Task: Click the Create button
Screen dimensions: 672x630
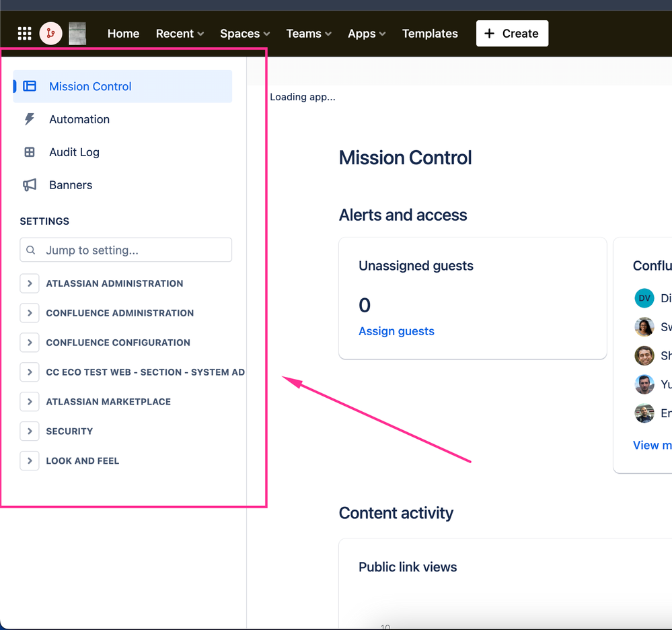Action: 512,34
